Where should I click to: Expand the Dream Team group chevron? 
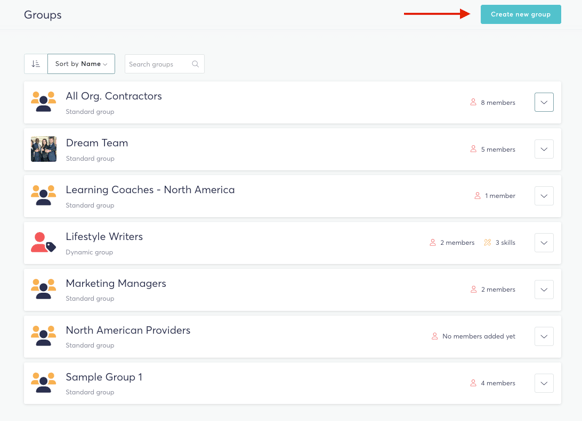point(544,149)
